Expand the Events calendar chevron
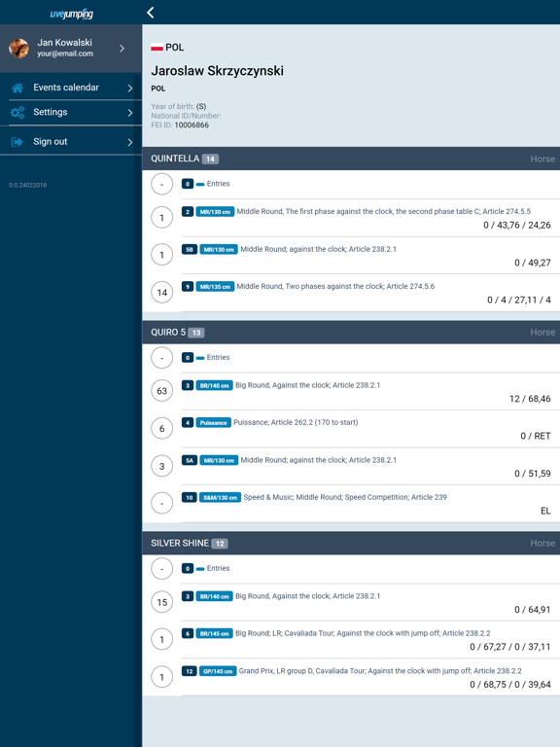Viewport: 560px width, 747px height. point(130,89)
